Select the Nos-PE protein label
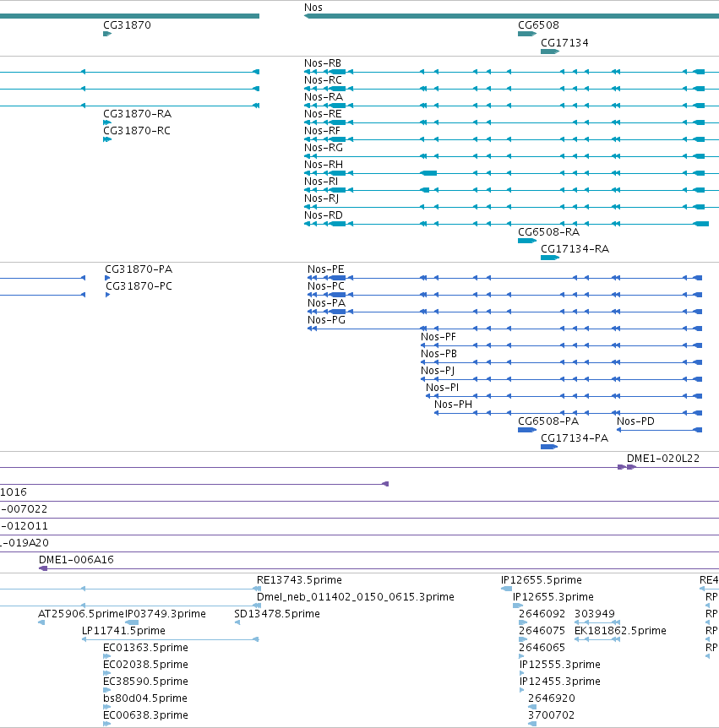 click(325, 269)
